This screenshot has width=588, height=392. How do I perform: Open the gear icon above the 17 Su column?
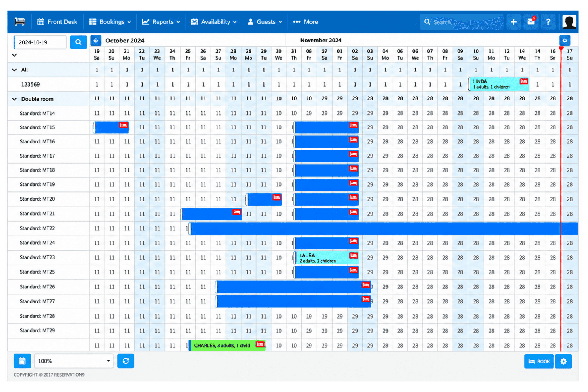[x=565, y=40]
